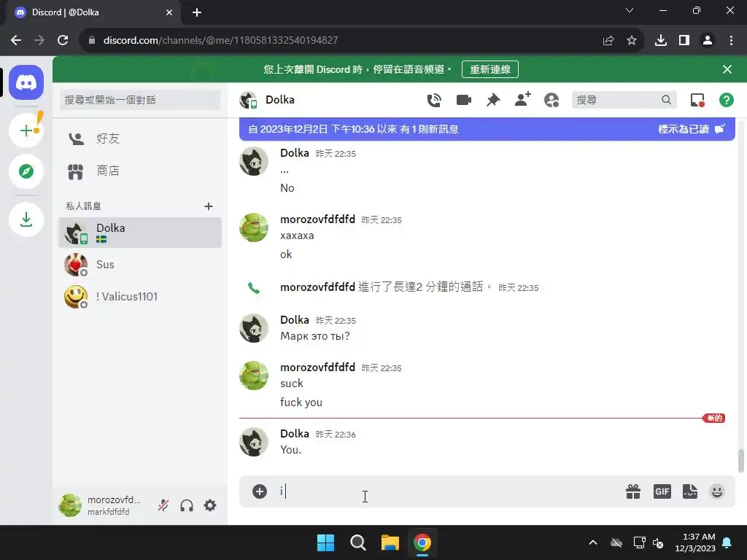Start voice call with Dolka

click(434, 100)
